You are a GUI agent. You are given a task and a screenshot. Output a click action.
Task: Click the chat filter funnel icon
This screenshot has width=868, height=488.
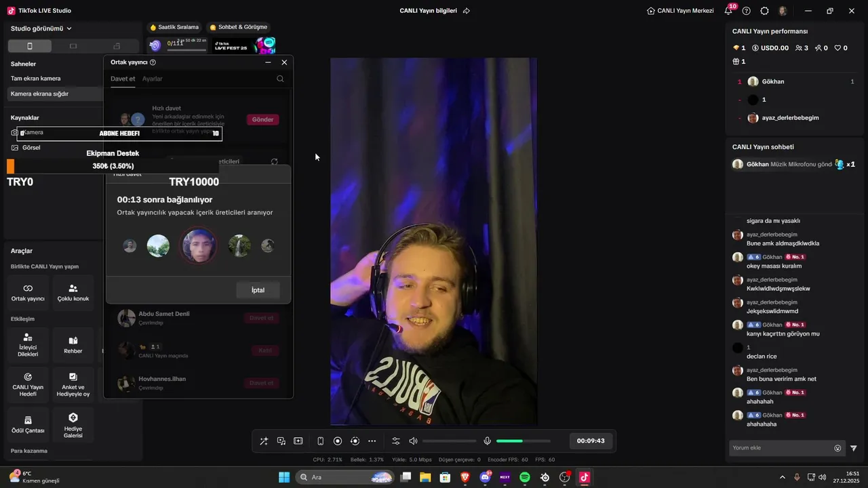(x=854, y=448)
